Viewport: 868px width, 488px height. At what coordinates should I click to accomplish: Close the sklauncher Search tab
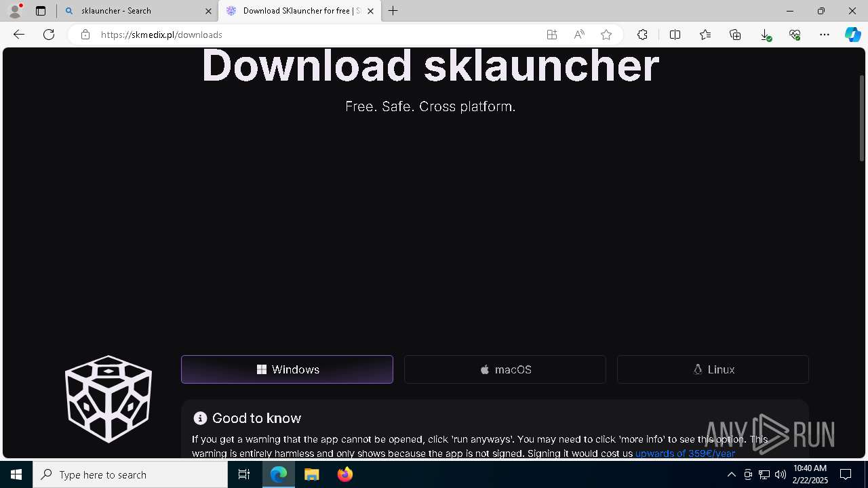click(208, 11)
